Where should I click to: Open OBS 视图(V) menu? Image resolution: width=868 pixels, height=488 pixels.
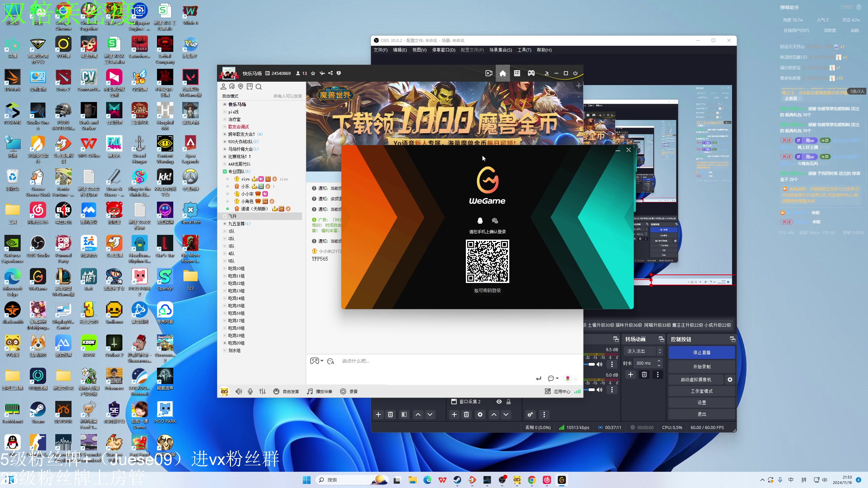pos(419,50)
